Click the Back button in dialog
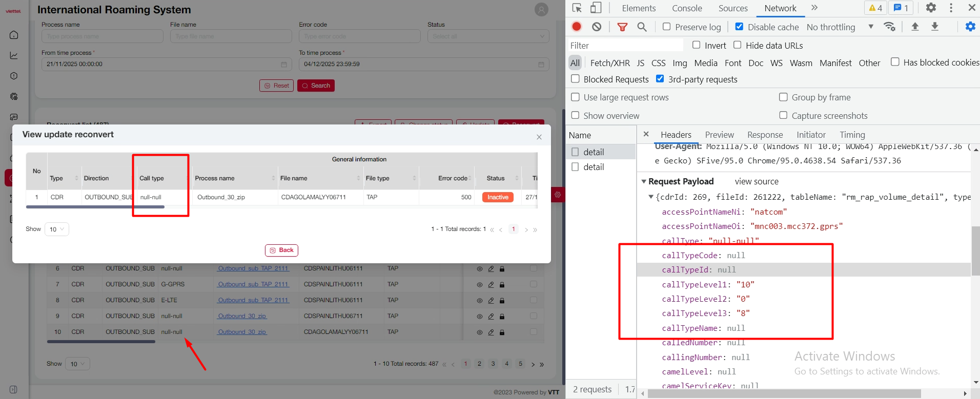 (281, 250)
